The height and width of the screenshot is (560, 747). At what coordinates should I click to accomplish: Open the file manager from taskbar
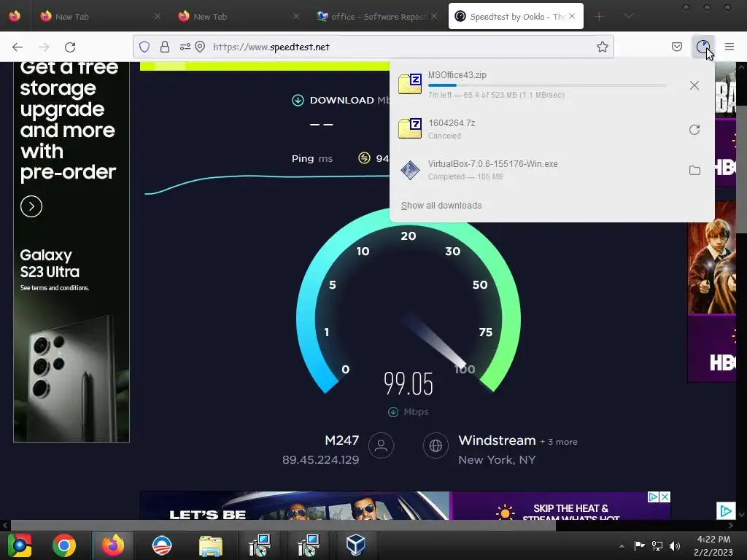click(x=210, y=545)
